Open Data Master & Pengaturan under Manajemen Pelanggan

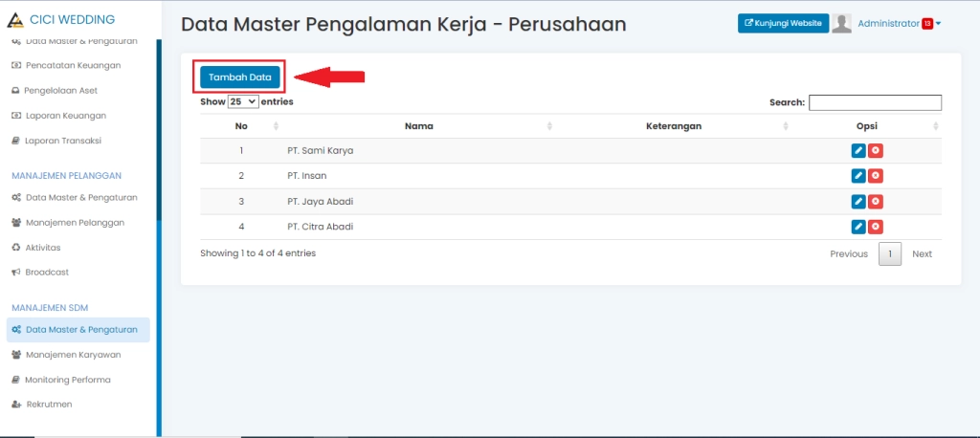click(75, 197)
